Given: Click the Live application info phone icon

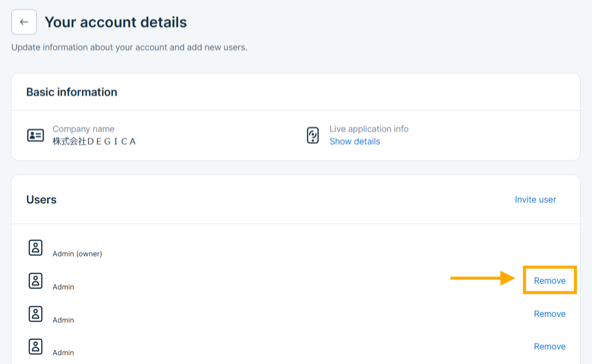Looking at the screenshot, I should tap(313, 135).
